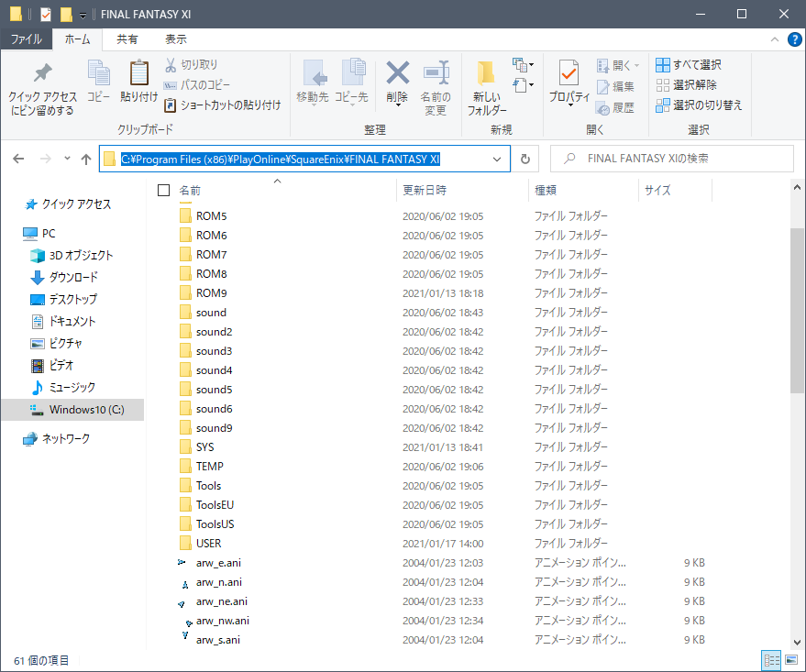
Task: Pin folder to Quick Access
Action: [42, 88]
